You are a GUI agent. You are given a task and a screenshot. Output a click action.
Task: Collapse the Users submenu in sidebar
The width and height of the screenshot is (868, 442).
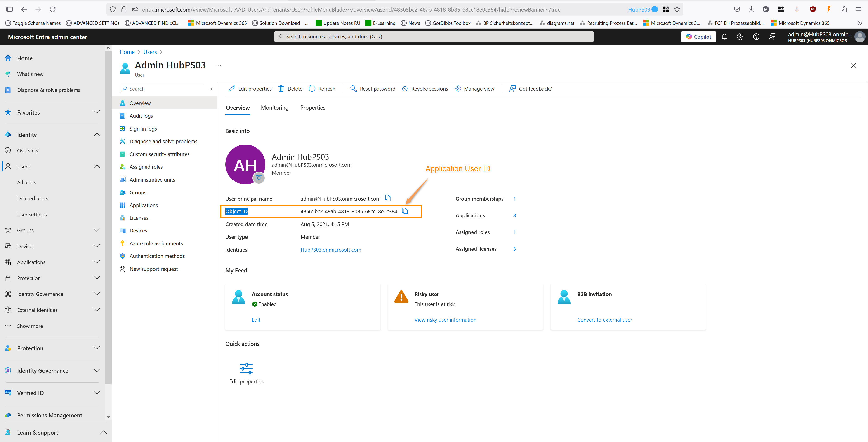point(97,166)
